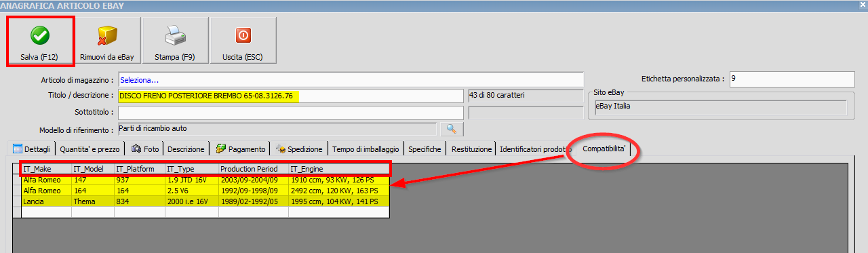Click the Rimuovi da eBay box icon
The width and height of the screenshot is (868, 253).
(108, 41)
